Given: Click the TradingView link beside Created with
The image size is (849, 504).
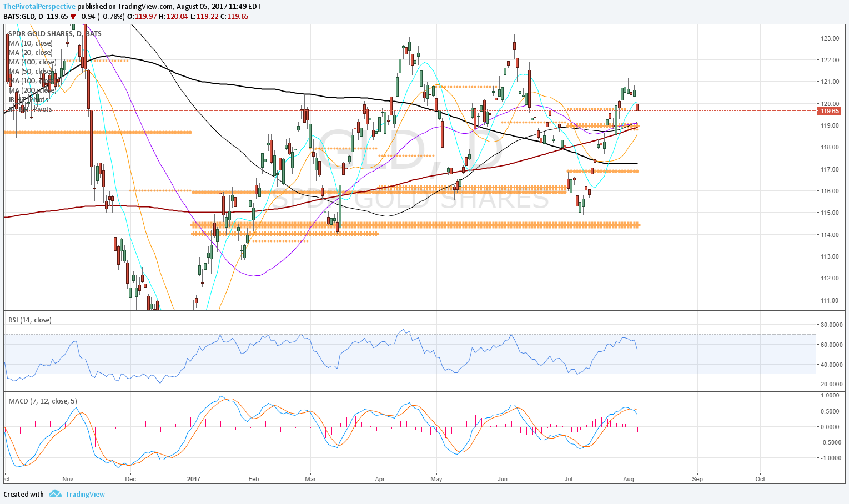Looking at the screenshot, I should pos(85,494).
